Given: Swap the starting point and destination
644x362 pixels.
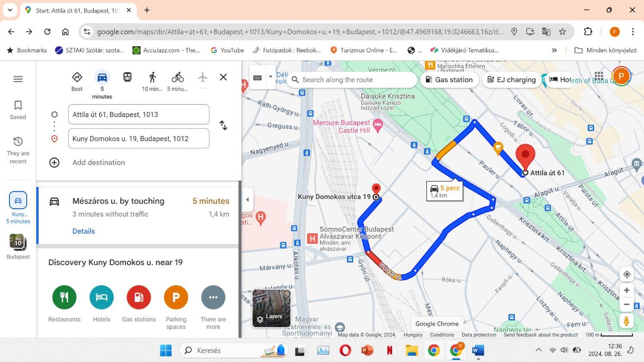Looking at the screenshot, I should 223,125.
